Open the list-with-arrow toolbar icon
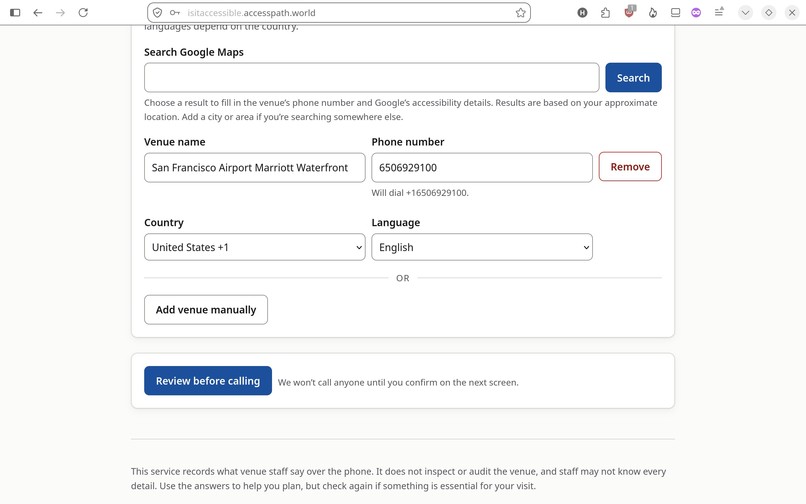 [719, 12]
